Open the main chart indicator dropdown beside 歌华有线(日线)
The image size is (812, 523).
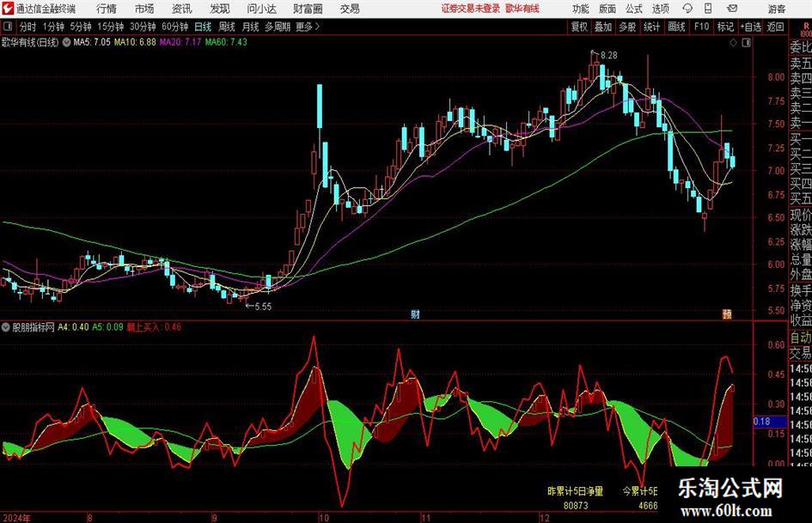pos(67,42)
